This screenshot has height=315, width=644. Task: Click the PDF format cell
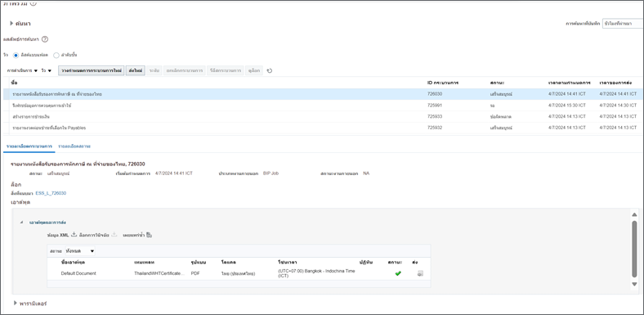195,273
